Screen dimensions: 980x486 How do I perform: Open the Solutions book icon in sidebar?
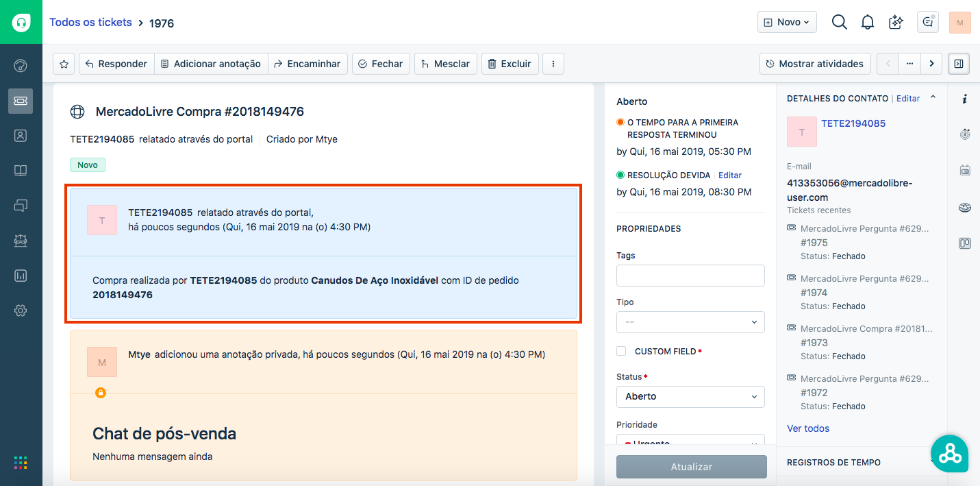click(x=21, y=170)
